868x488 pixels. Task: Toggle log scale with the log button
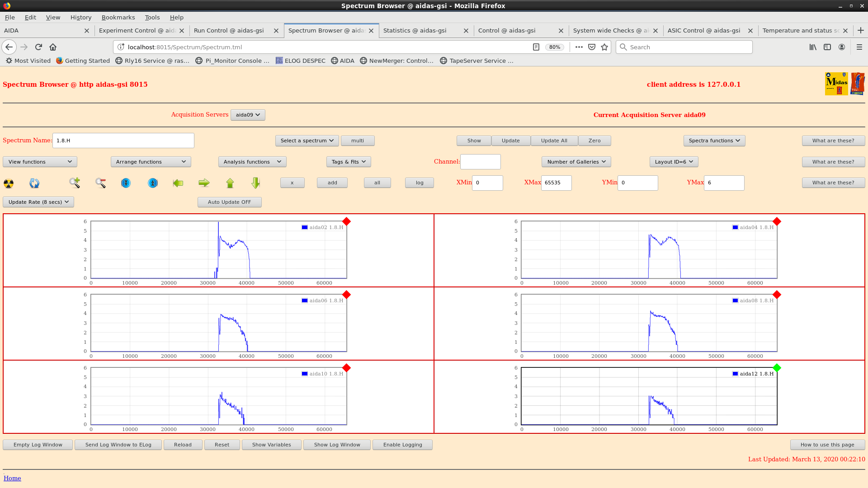point(419,183)
